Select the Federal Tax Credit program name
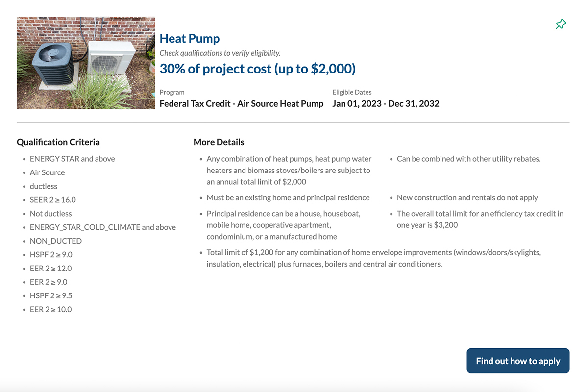This screenshot has height=392, width=588. (x=241, y=103)
